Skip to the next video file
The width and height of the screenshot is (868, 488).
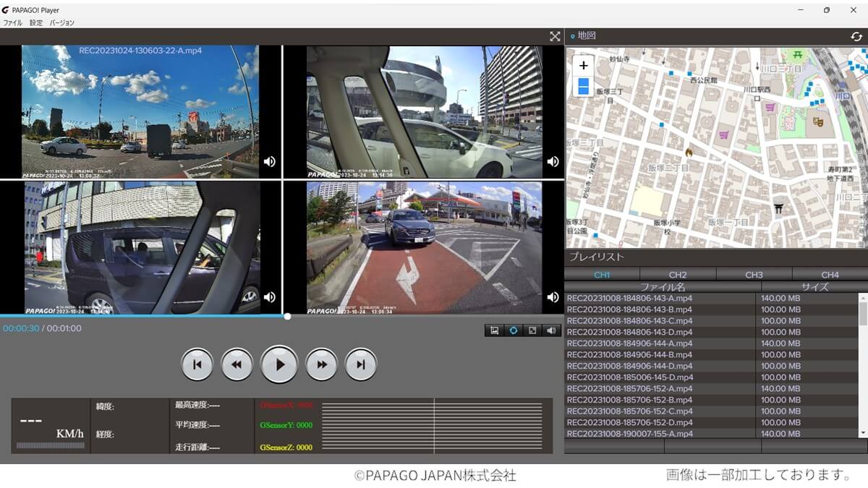(360, 364)
